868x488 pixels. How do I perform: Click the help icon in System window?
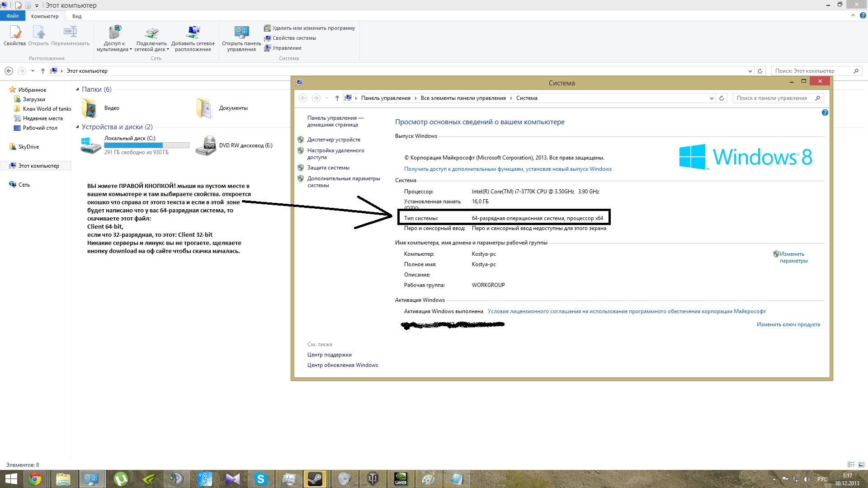825,113
